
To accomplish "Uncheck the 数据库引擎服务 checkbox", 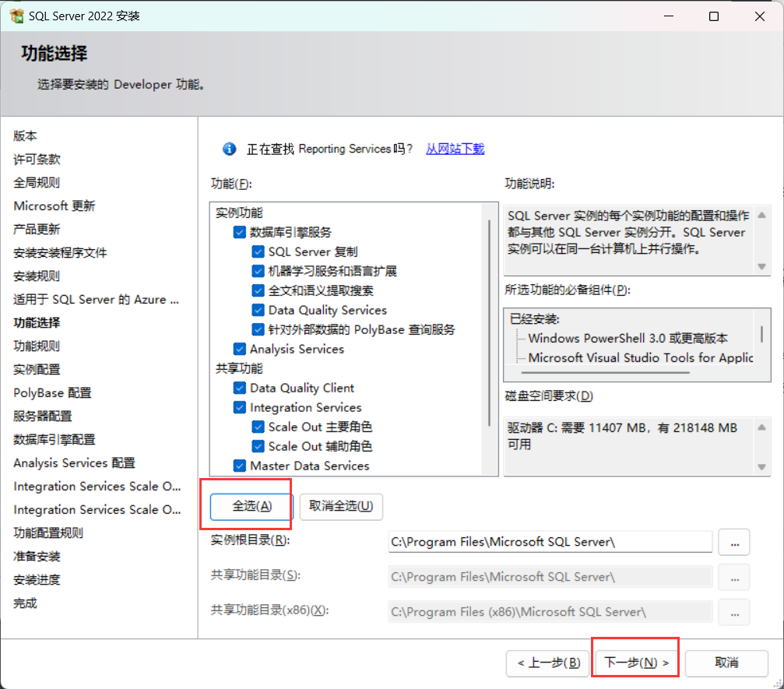I will 240,232.
